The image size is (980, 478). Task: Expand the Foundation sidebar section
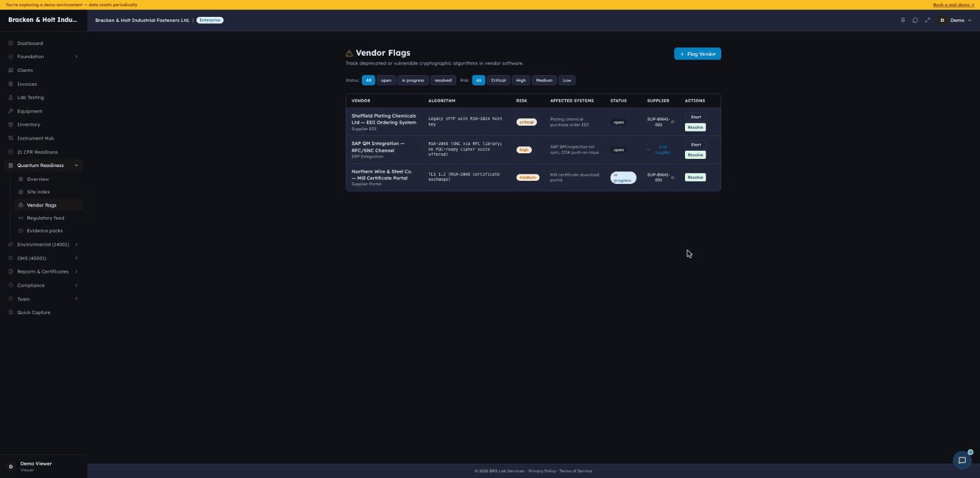[x=44, y=57]
